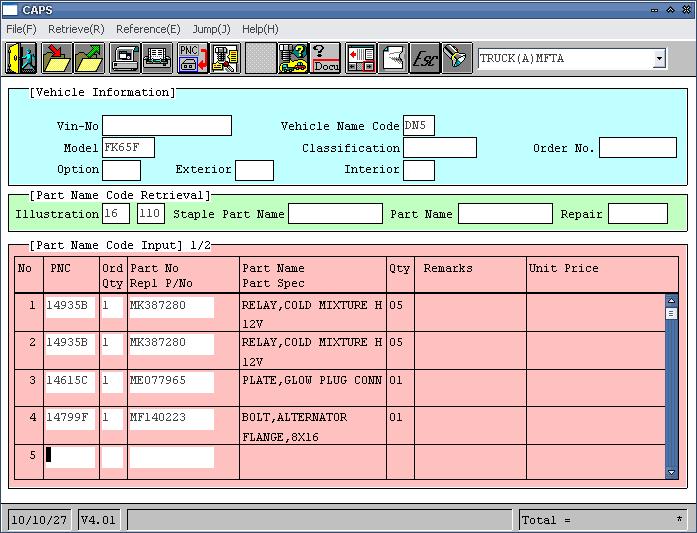The width and height of the screenshot is (697, 533).
Task: Click the 'Remarks' column header
Action: (x=448, y=268)
